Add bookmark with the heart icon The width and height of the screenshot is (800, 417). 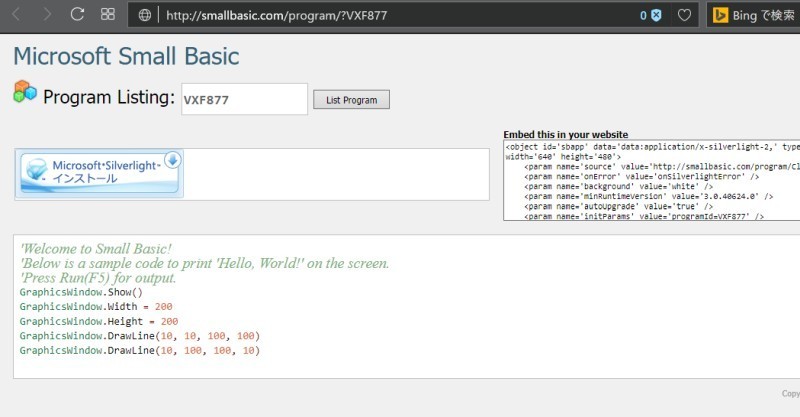(x=684, y=15)
